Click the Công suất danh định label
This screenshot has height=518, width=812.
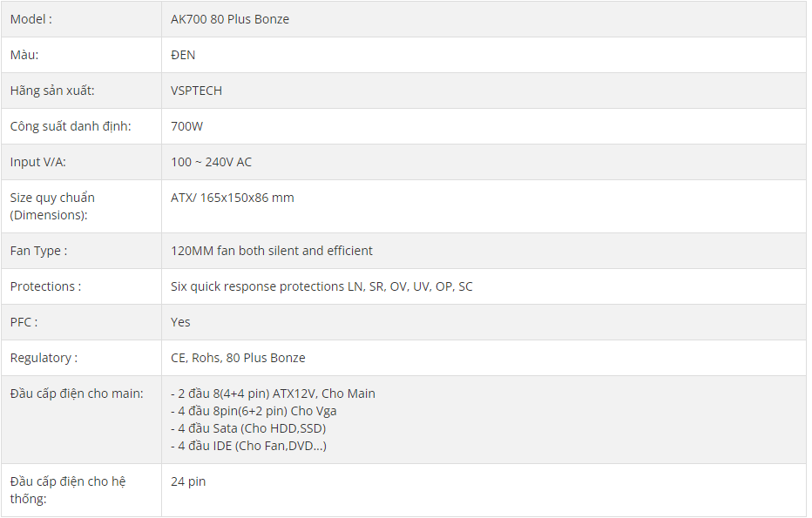tap(71, 126)
